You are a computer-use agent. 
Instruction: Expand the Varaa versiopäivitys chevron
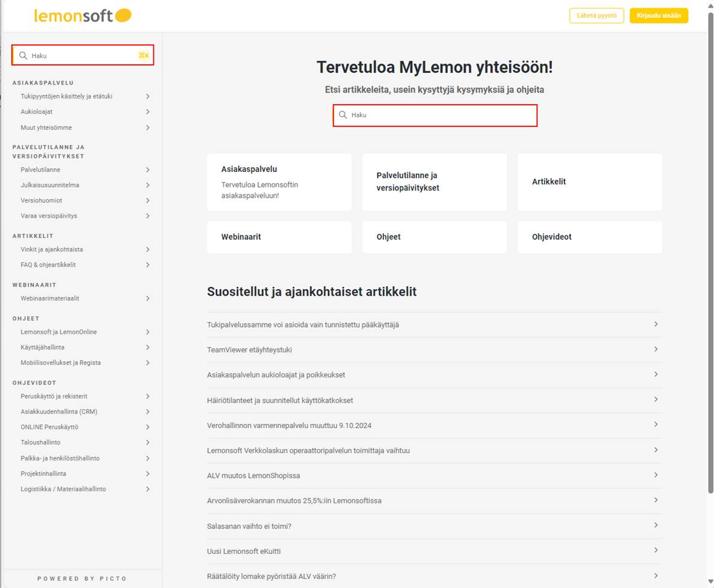pos(147,216)
